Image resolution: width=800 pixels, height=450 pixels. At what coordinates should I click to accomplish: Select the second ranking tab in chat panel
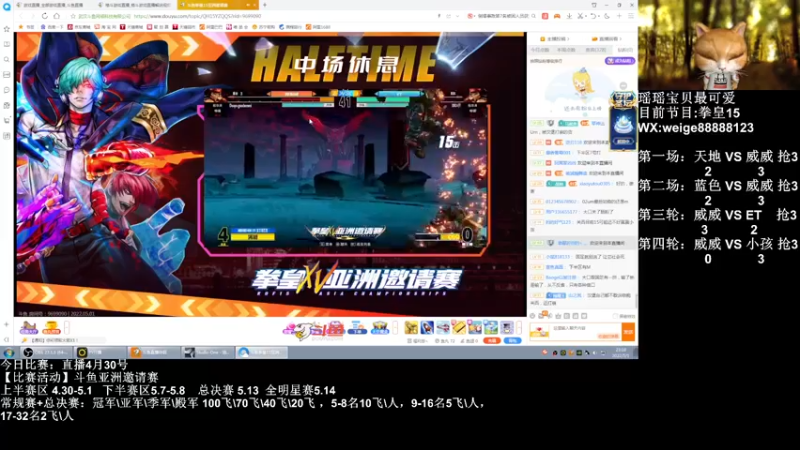pyautogui.click(x=566, y=50)
